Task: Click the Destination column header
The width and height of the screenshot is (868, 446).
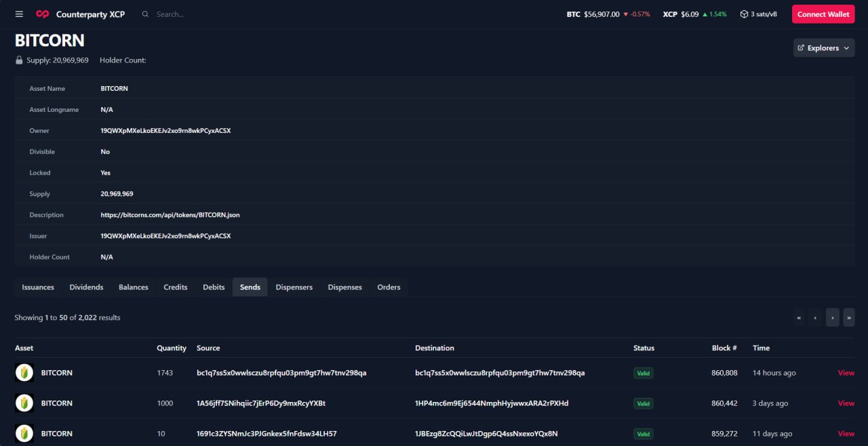Action: click(x=435, y=348)
